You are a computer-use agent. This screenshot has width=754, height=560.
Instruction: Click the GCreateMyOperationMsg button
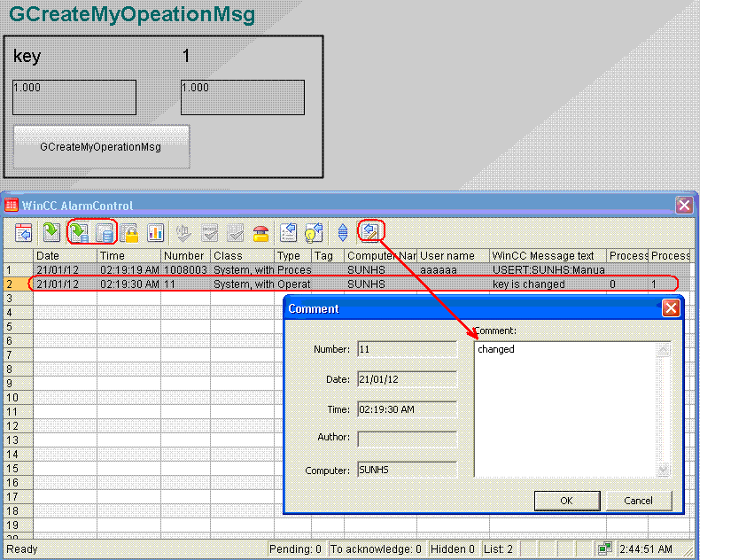pyautogui.click(x=102, y=147)
